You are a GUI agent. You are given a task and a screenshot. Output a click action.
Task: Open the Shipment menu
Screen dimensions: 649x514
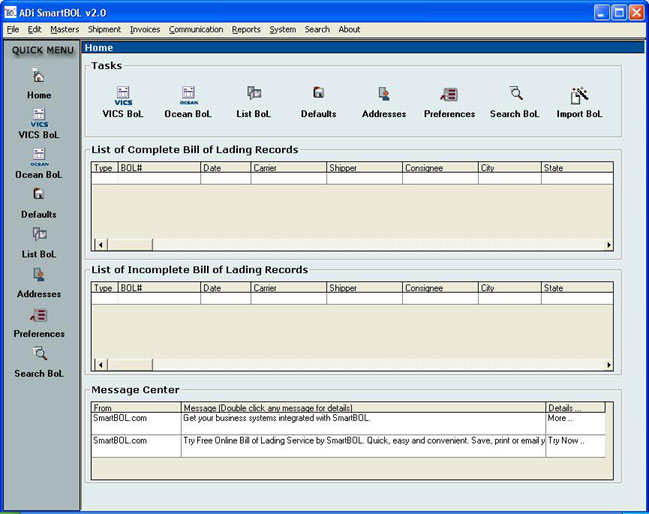tap(104, 29)
